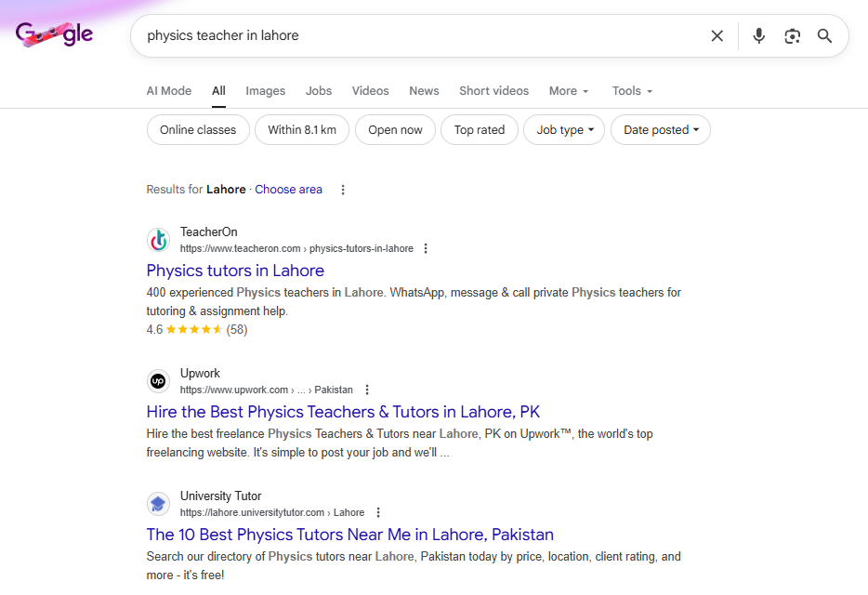868x595 pixels.
Task: Click the Upwork site favicon
Action: point(158,381)
